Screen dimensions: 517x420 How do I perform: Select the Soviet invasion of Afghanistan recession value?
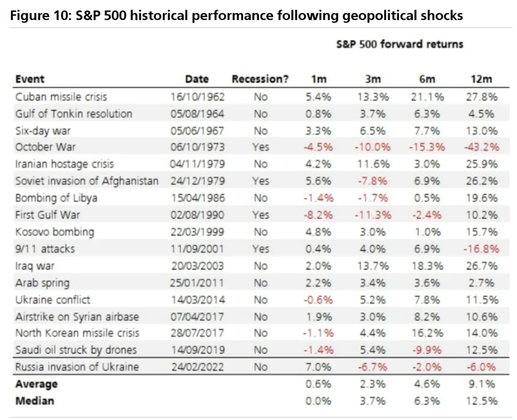260,181
